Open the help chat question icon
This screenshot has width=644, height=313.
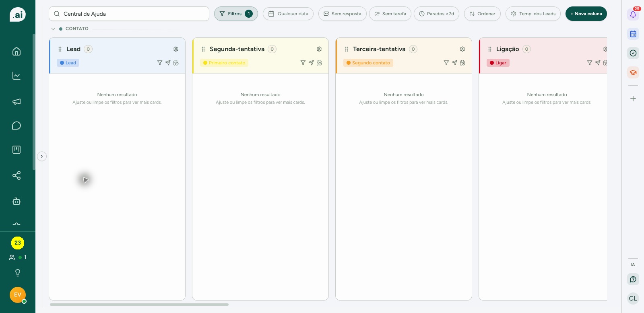[x=633, y=279]
